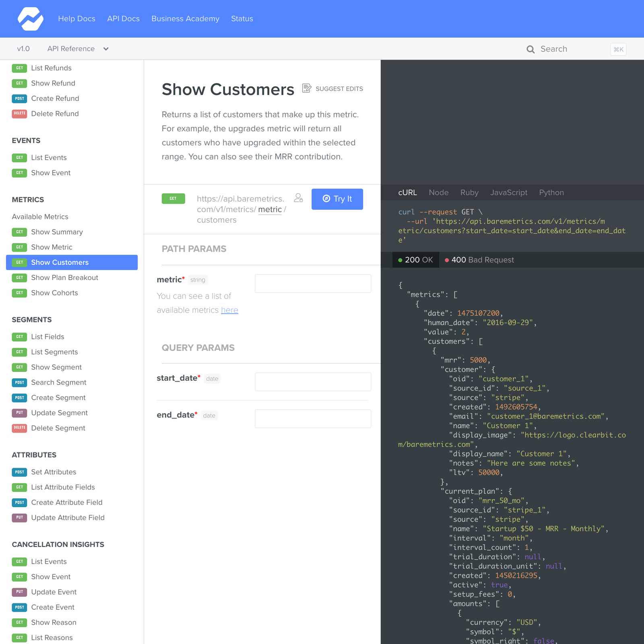644x644 pixels.
Task: Open List Attribute Fields in sidebar
Action: (x=63, y=487)
